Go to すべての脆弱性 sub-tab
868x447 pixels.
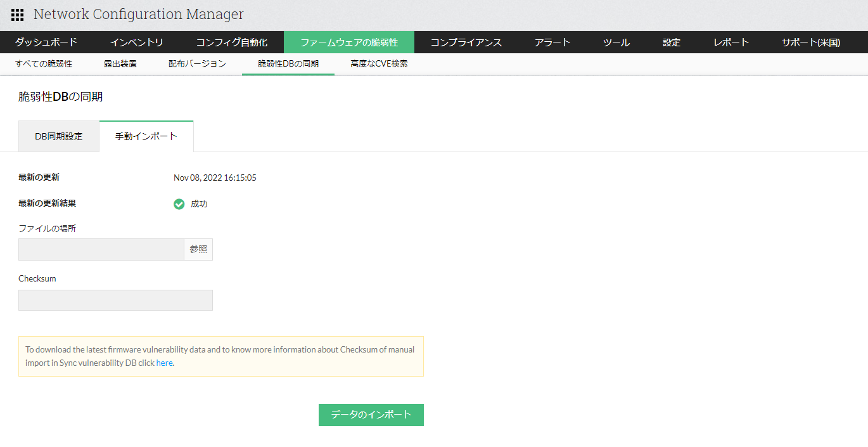tap(44, 64)
